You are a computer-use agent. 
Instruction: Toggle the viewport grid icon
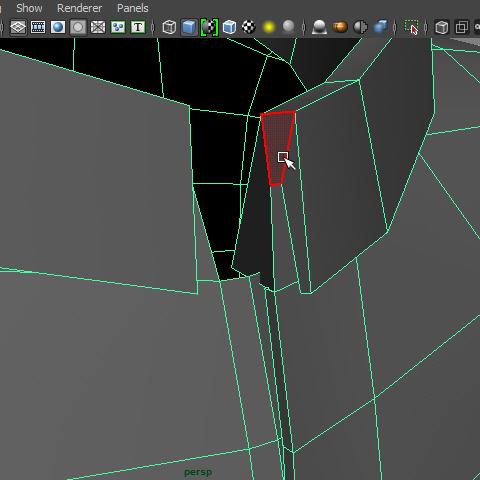pos(18,27)
